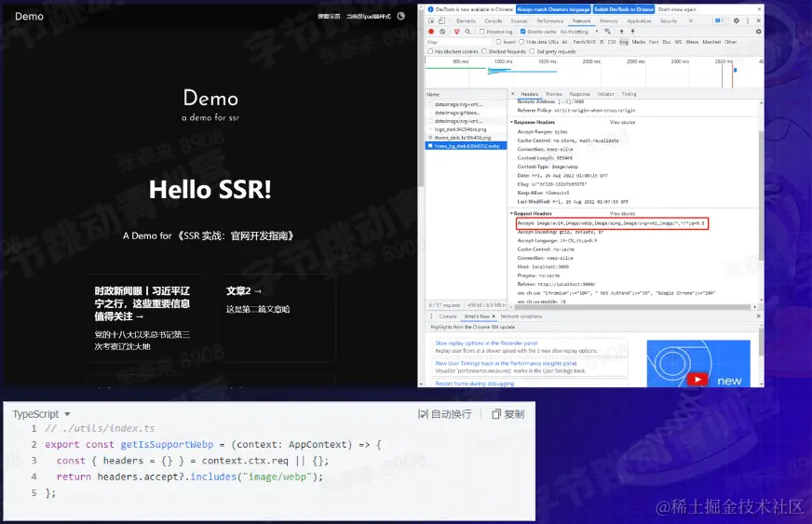Open the Network conditions drawer tab
Image resolution: width=812 pixels, height=524 pixels.
point(521,316)
